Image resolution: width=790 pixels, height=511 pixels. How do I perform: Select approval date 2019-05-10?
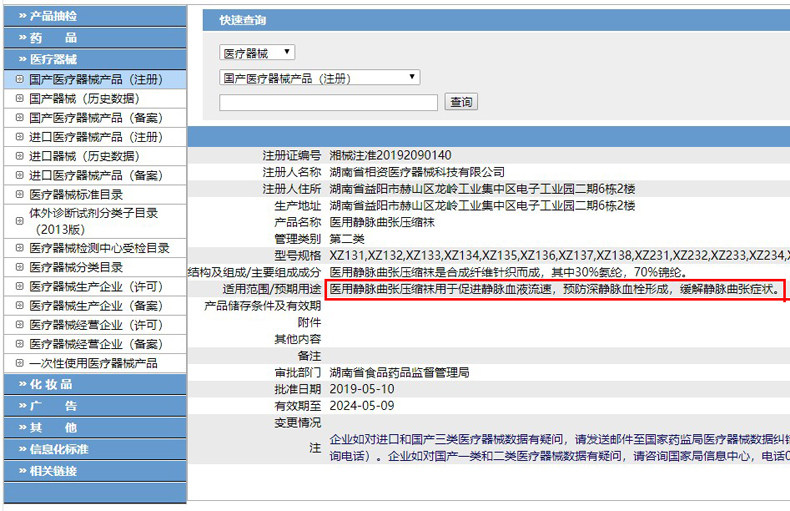pyautogui.click(x=362, y=389)
